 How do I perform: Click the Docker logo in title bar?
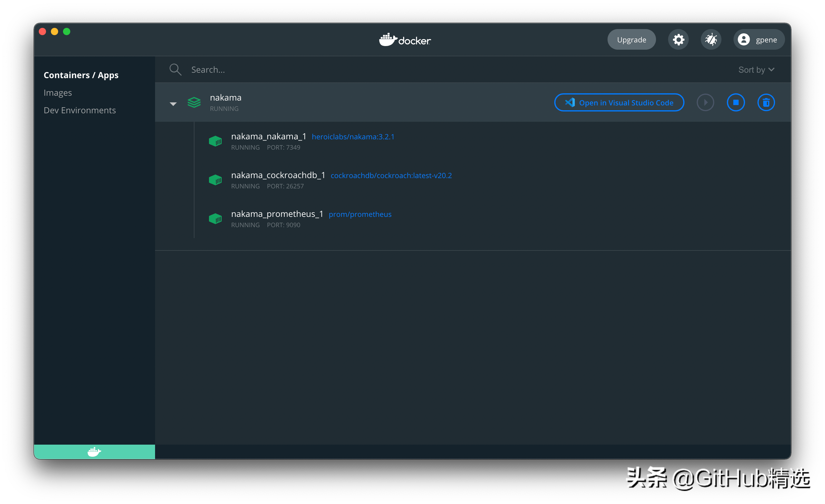coord(405,40)
